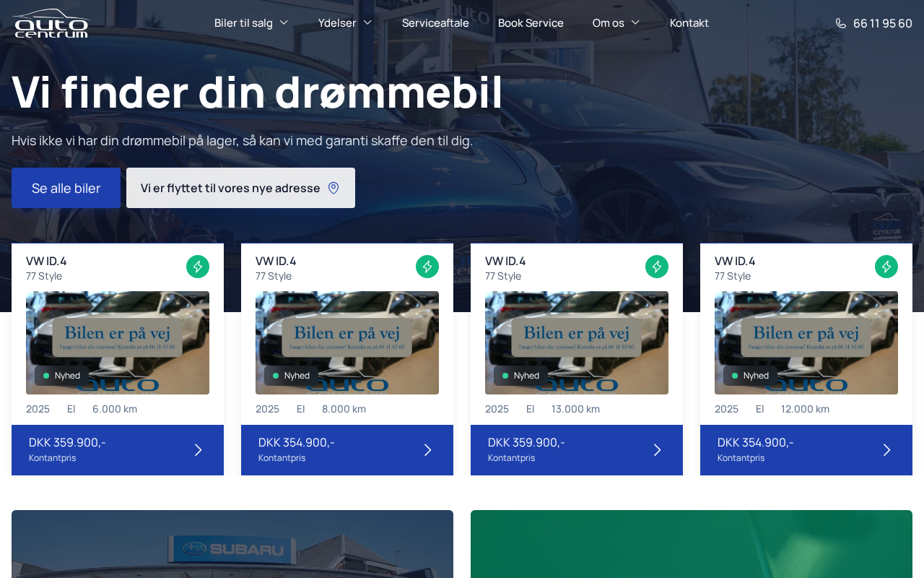Click the electric lightning badge on 8.000 km car
This screenshot has height=578, width=924.
tap(427, 267)
